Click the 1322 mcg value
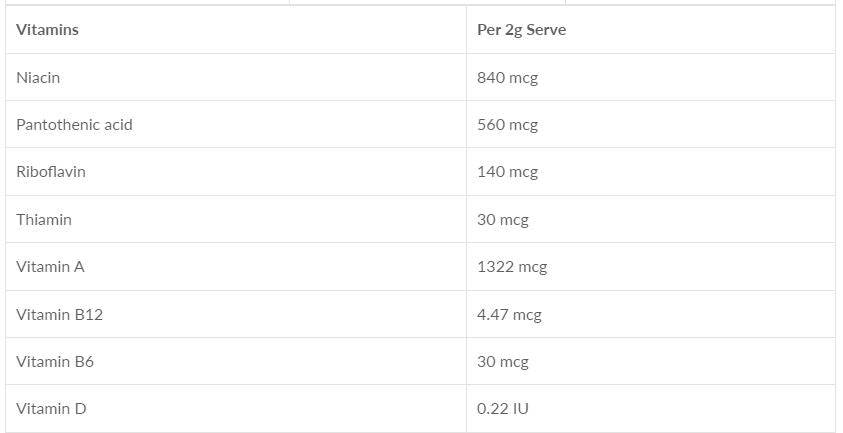 click(x=512, y=267)
